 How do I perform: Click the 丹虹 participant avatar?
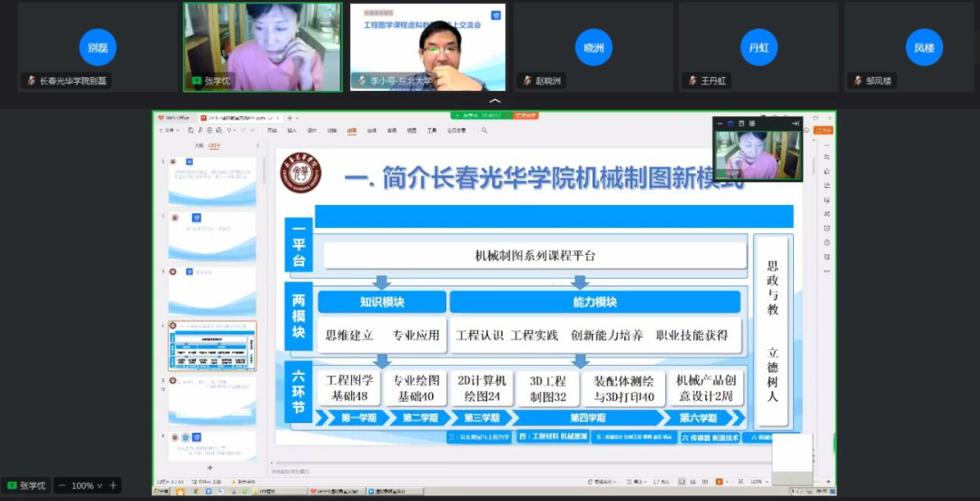click(759, 47)
